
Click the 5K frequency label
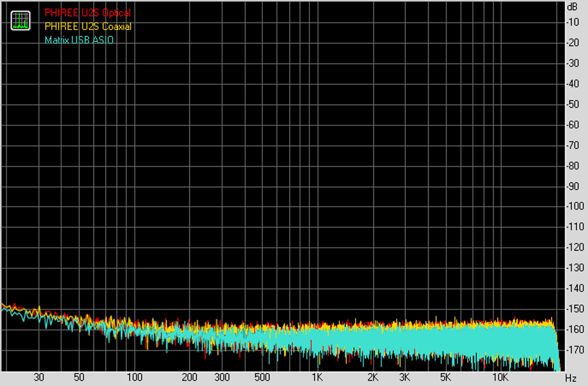click(446, 377)
